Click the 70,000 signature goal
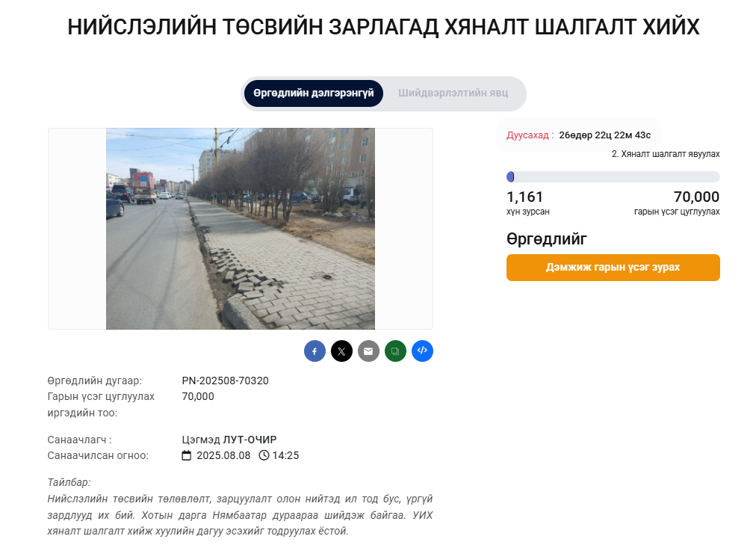The image size is (756, 545). point(696,197)
